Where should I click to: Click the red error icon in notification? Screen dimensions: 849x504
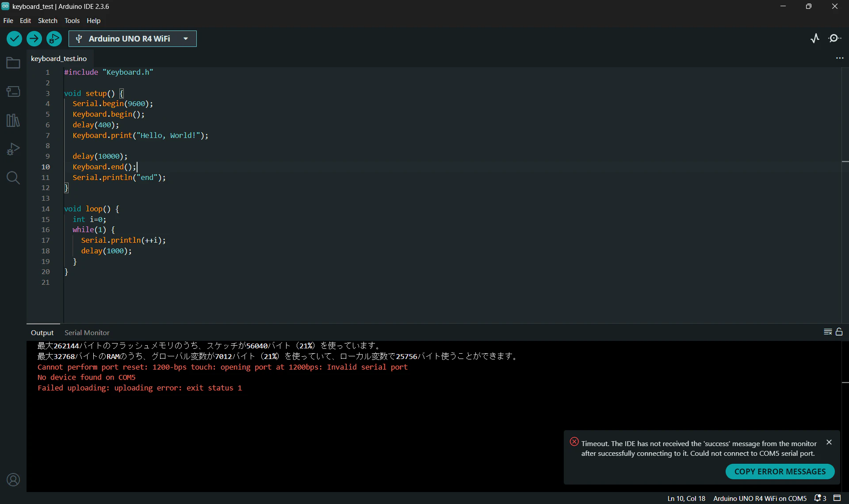[574, 442]
